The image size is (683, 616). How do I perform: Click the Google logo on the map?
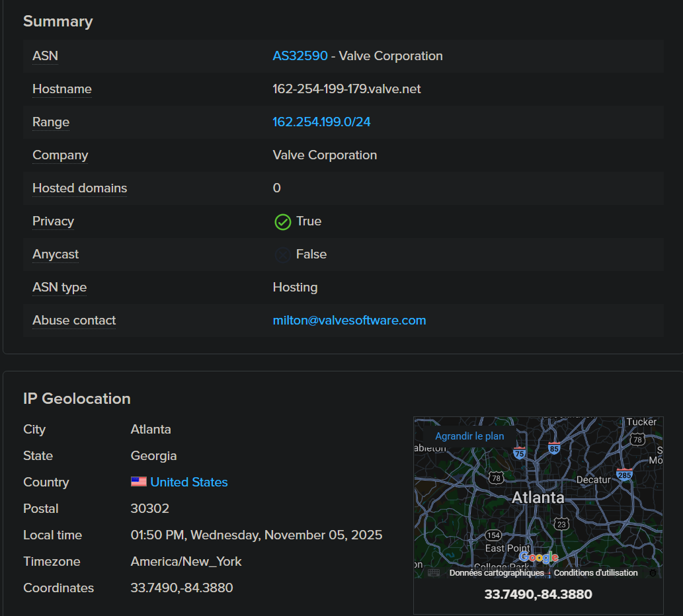point(539,557)
